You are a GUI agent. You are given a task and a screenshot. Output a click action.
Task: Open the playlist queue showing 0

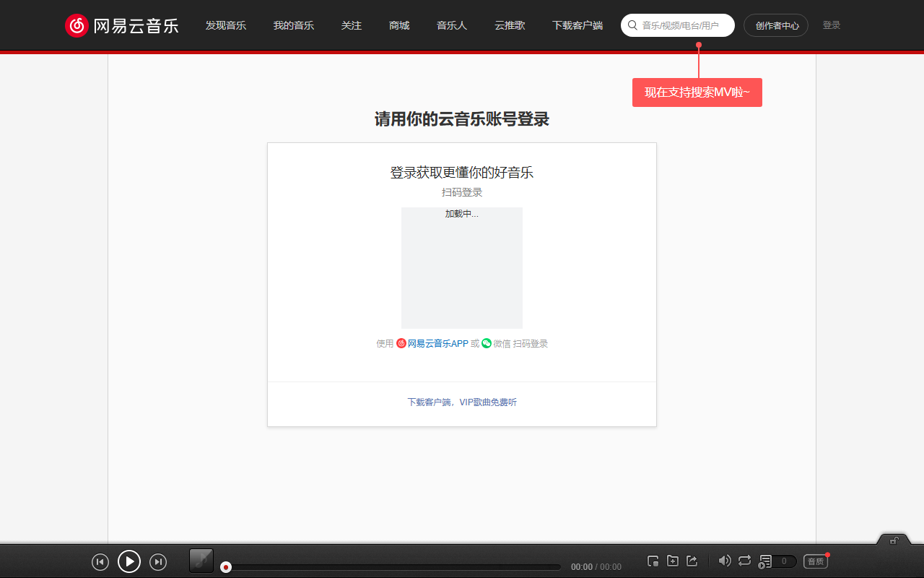777,561
